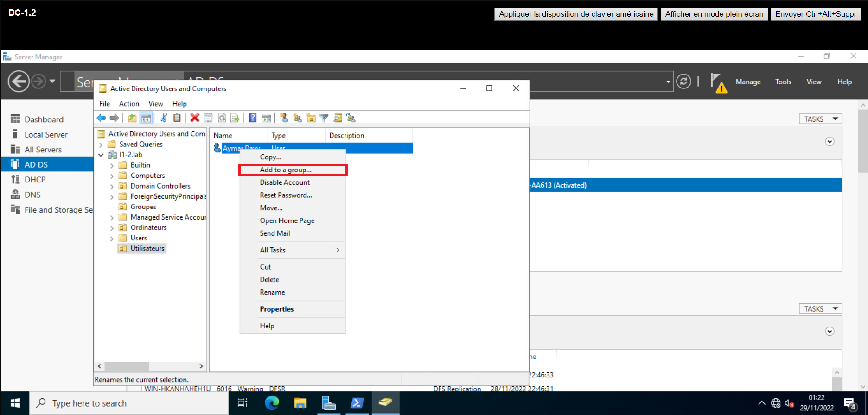Image resolution: width=868 pixels, height=415 pixels.
Task: Click the Export List toolbar icon
Action: pos(235,118)
